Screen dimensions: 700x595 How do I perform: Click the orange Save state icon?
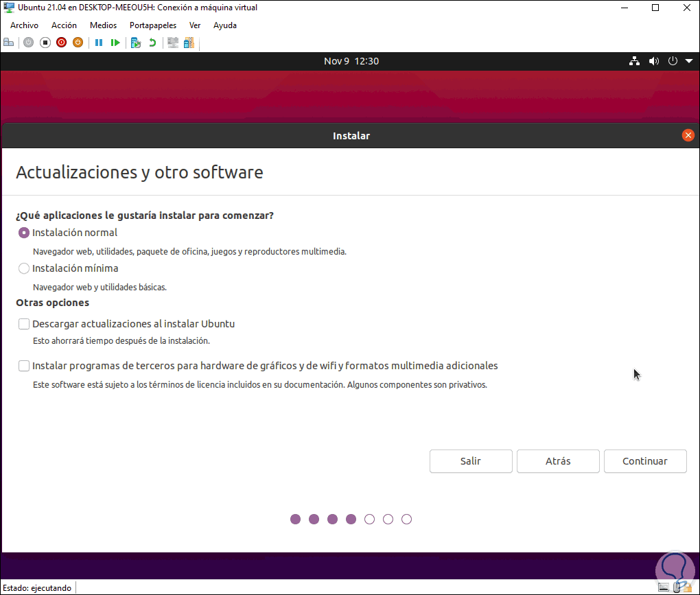(x=78, y=43)
